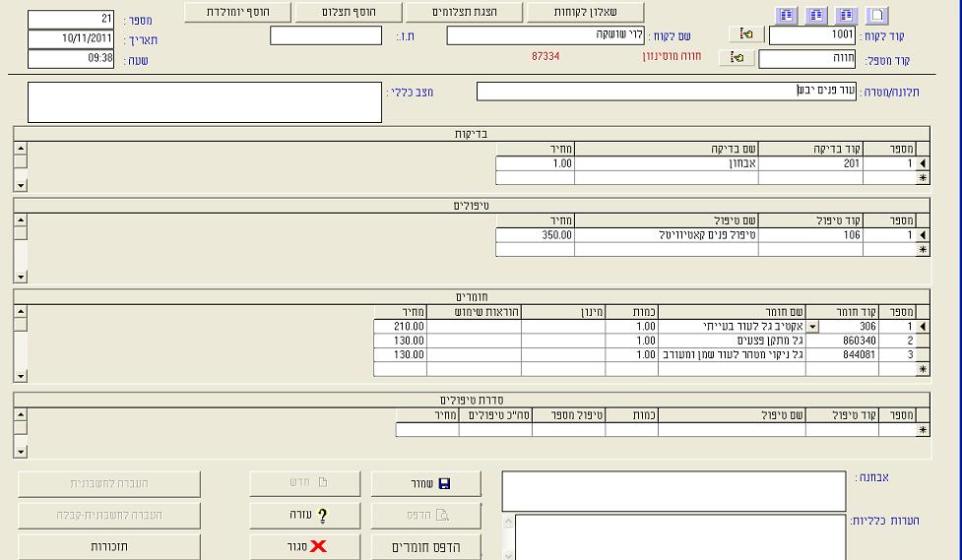Select row 1 marker in the טיפולים table
Screen dimensions: 962x560
tap(923, 236)
